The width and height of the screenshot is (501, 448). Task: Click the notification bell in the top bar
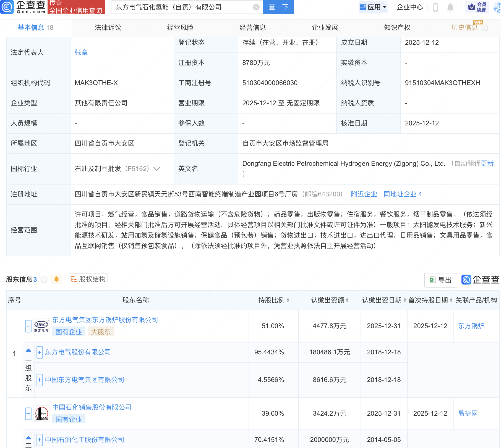(x=450, y=7)
